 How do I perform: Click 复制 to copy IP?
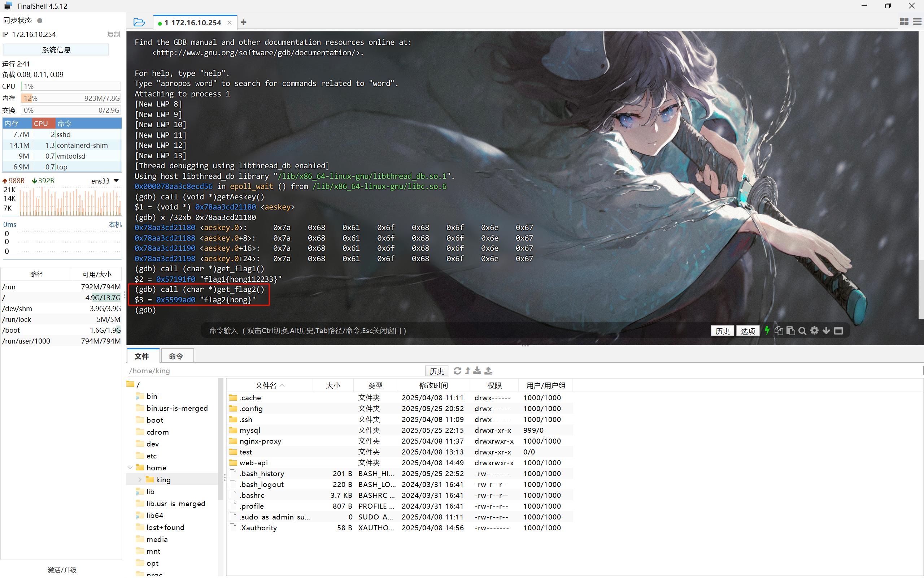(x=113, y=34)
